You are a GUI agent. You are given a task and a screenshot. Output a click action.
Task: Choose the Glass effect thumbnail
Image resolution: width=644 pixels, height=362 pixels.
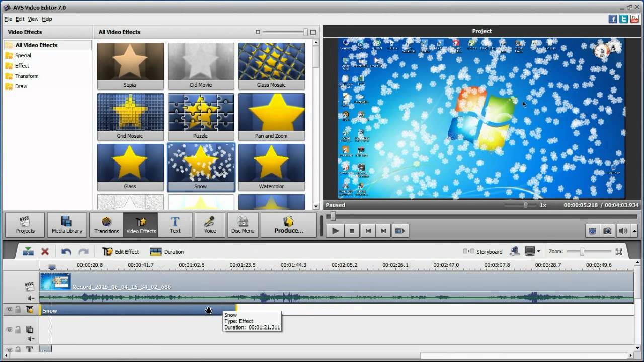pyautogui.click(x=130, y=167)
